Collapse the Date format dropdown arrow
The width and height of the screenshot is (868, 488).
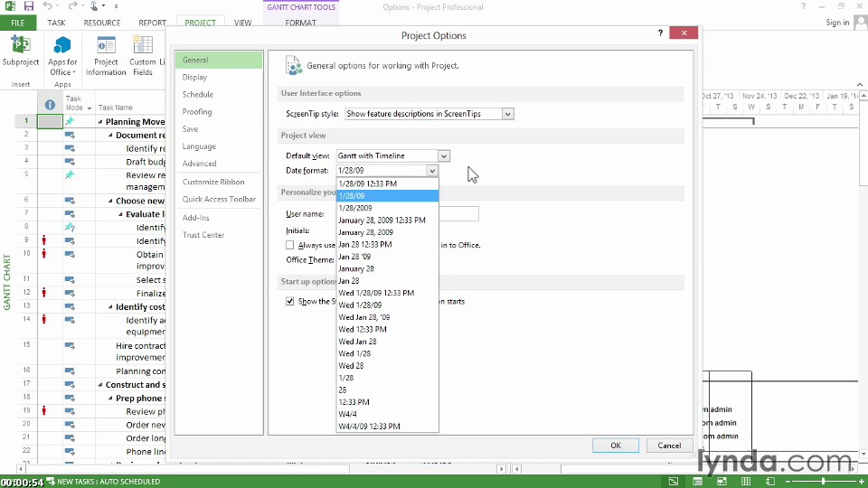(432, 171)
